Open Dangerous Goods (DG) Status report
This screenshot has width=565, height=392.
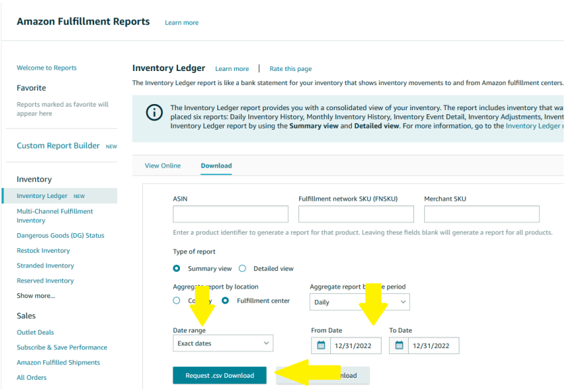click(x=60, y=235)
